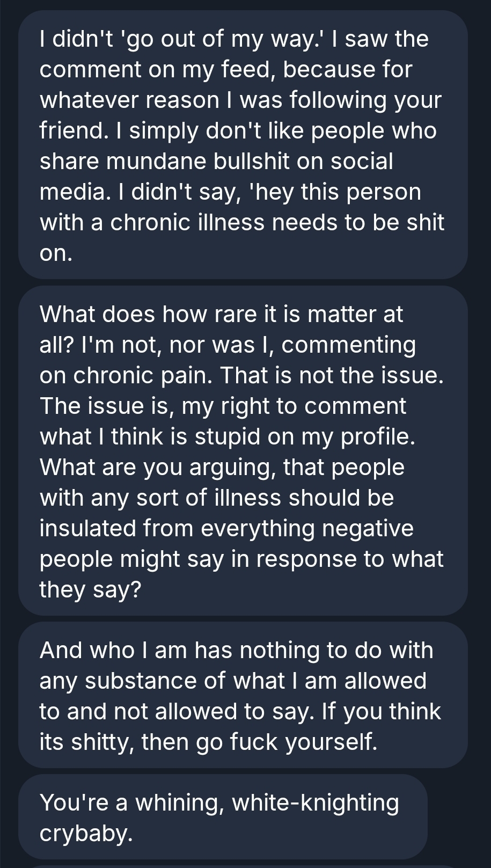
Task: Click the line "to and not allowed to say. If you think"
Action: tap(240, 711)
